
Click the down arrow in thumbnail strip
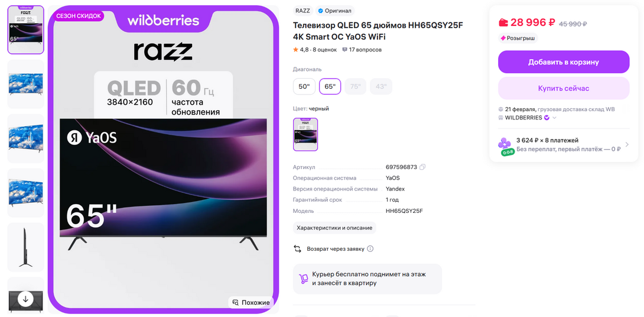pyautogui.click(x=25, y=299)
